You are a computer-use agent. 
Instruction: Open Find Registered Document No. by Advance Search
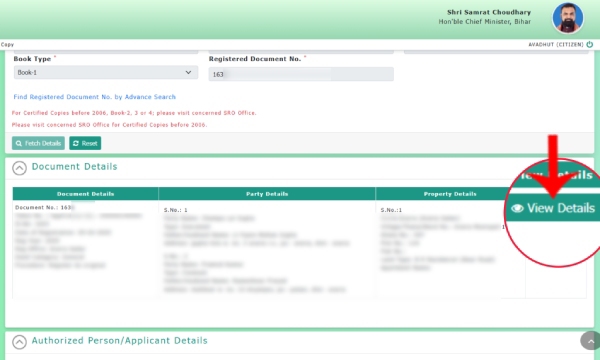pyautogui.click(x=95, y=97)
